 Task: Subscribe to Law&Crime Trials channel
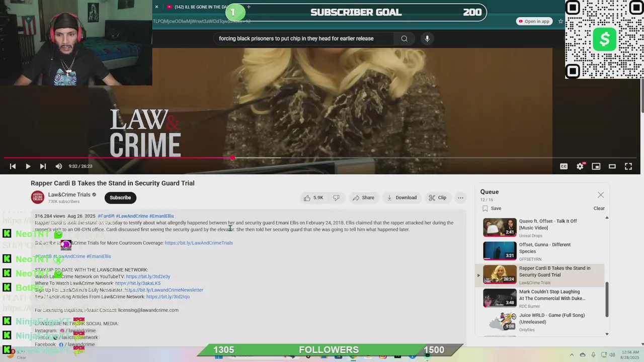pos(120,198)
